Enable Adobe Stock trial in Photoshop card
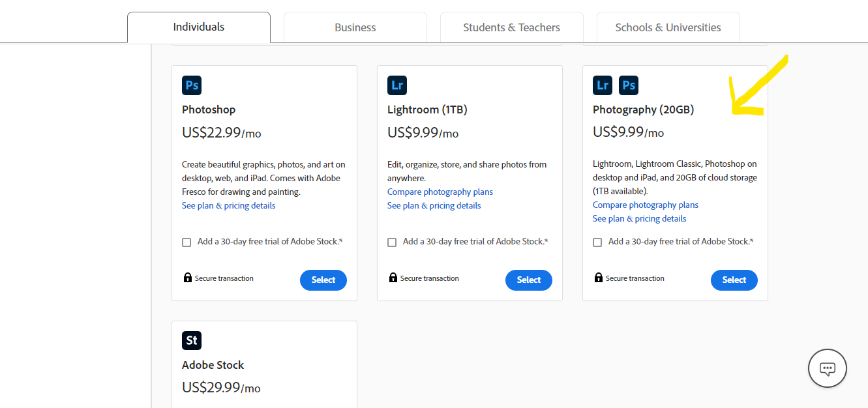868x408 pixels. tap(187, 242)
